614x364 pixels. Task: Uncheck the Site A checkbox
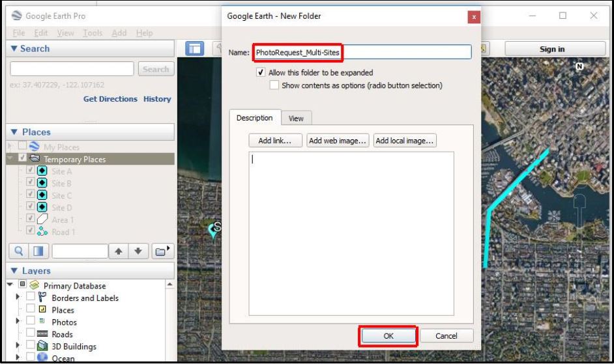30,170
